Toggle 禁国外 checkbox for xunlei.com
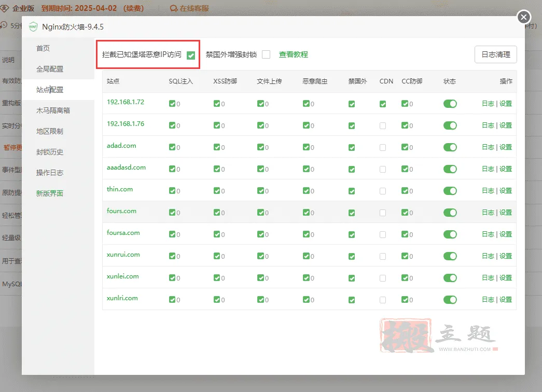Viewport: 542px width, 392px height. click(352, 278)
